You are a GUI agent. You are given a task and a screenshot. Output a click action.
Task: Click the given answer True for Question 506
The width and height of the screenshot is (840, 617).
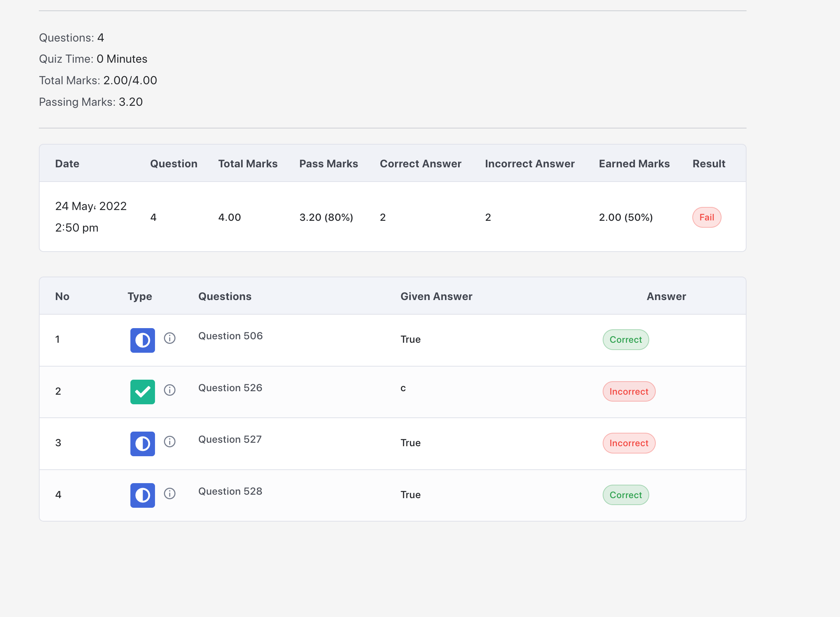click(x=410, y=339)
